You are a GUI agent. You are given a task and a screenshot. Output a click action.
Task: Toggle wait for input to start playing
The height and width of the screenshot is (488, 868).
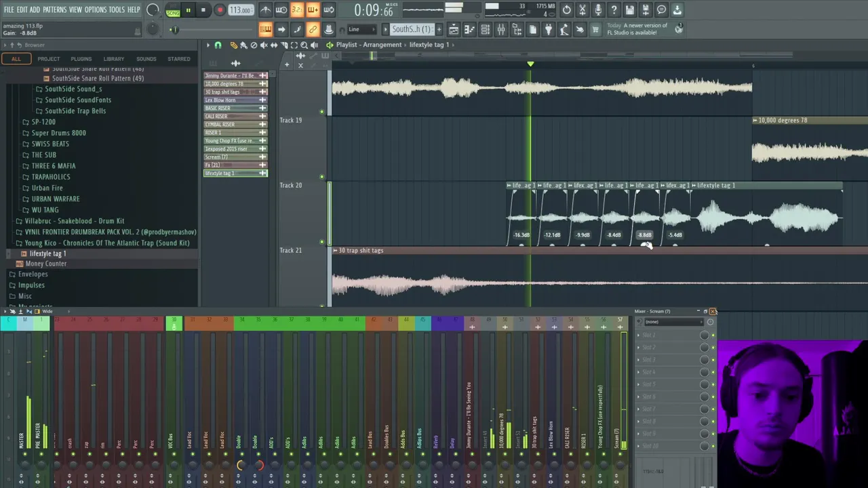tap(281, 10)
